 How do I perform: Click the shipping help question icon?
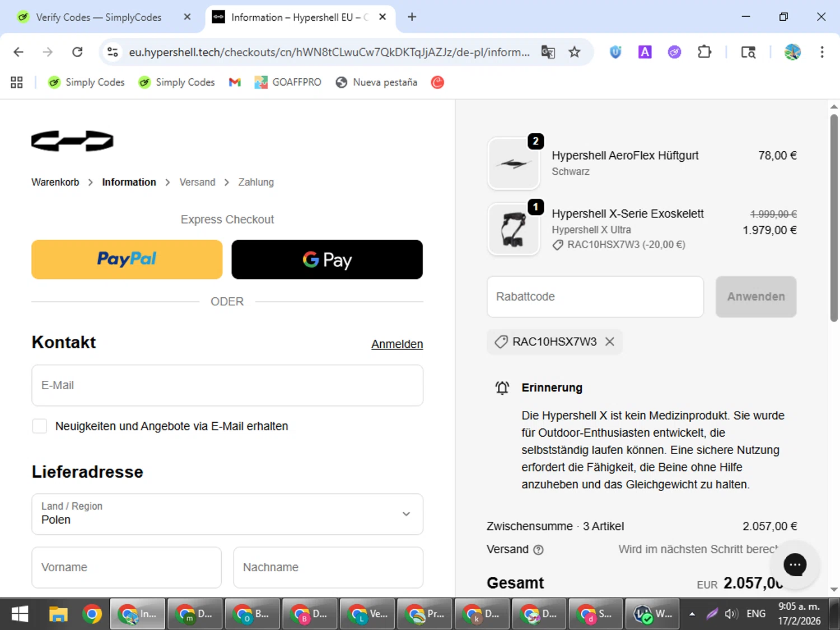(x=538, y=550)
